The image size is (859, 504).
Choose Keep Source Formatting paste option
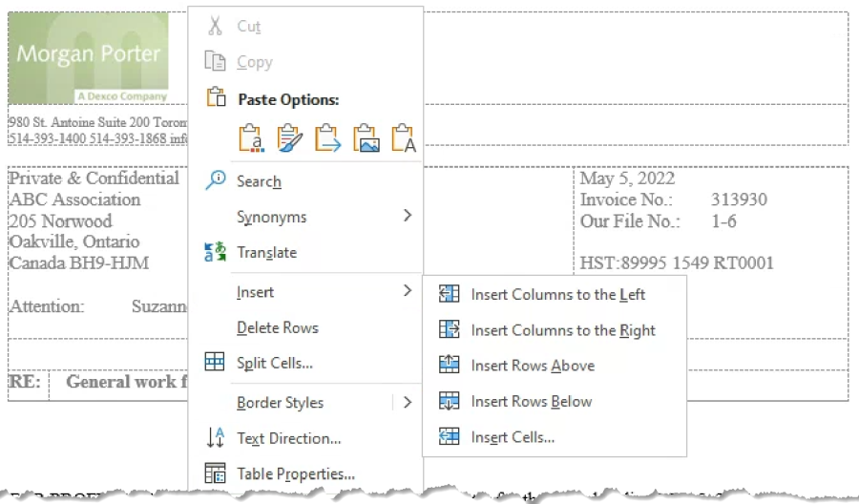tap(251, 137)
